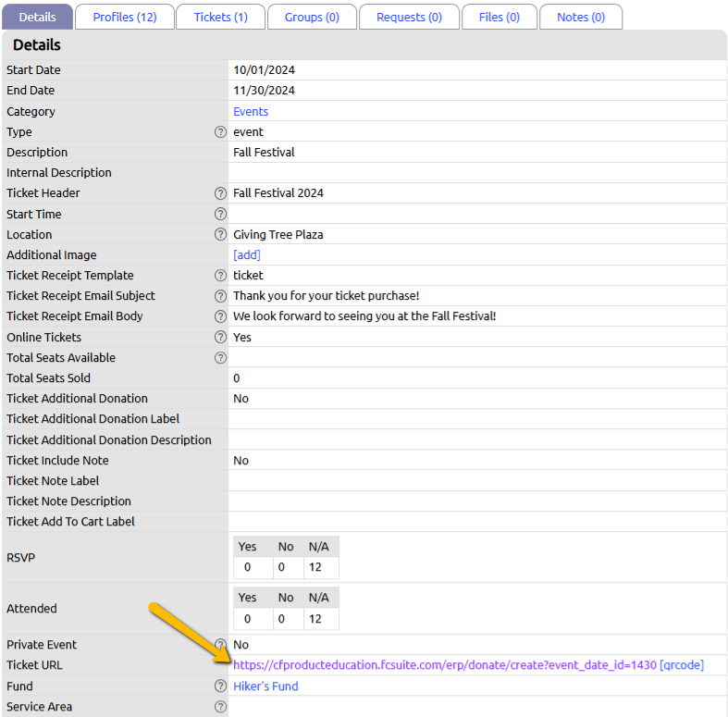This screenshot has width=728, height=717.
Task: Open the Requests (0) tab
Action: [x=409, y=18]
